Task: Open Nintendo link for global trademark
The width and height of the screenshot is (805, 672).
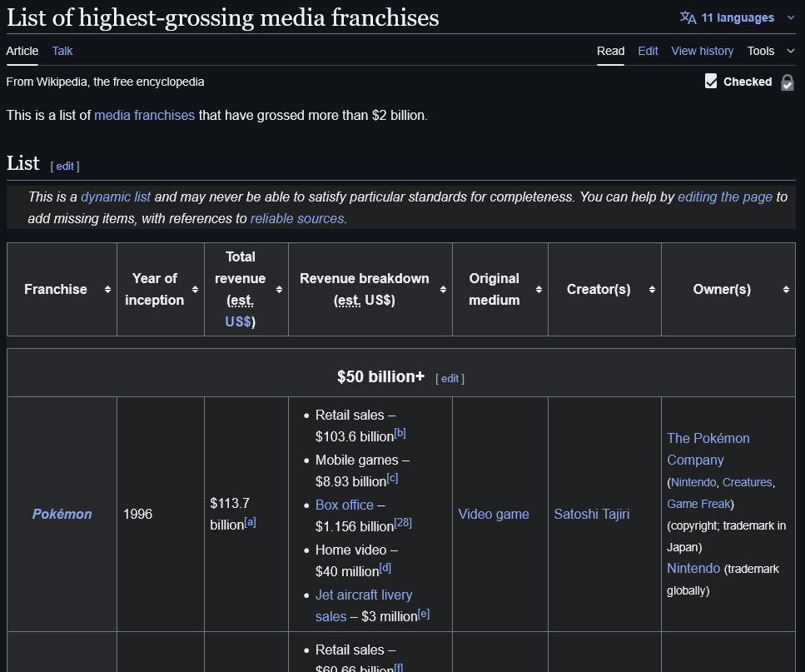Action: tap(693, 568)
